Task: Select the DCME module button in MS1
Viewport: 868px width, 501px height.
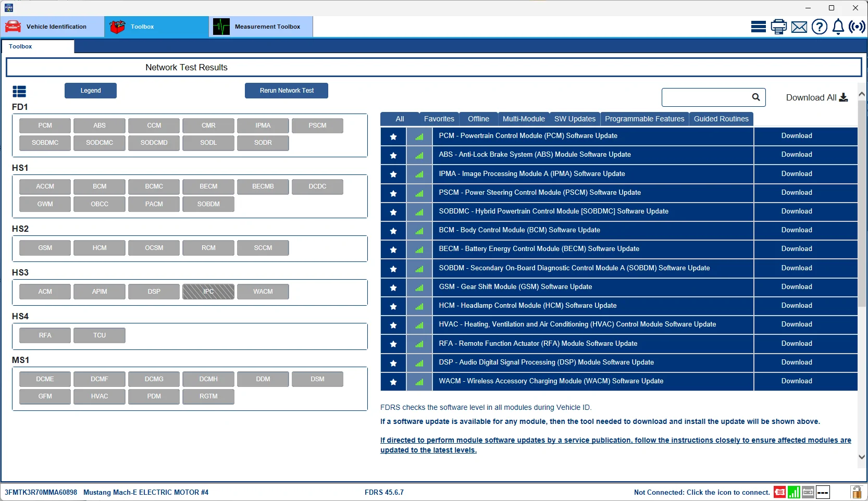Action: pos(45,379)
